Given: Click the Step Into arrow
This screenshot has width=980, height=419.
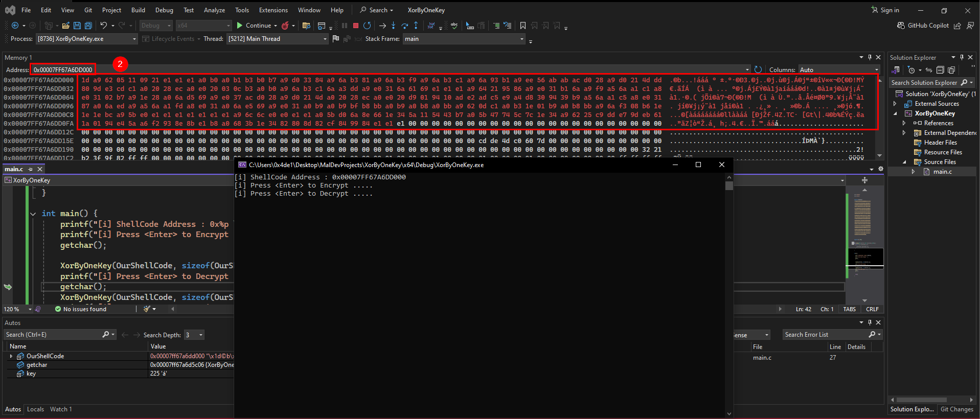Looking at the screenshot, I should (393, 26).
